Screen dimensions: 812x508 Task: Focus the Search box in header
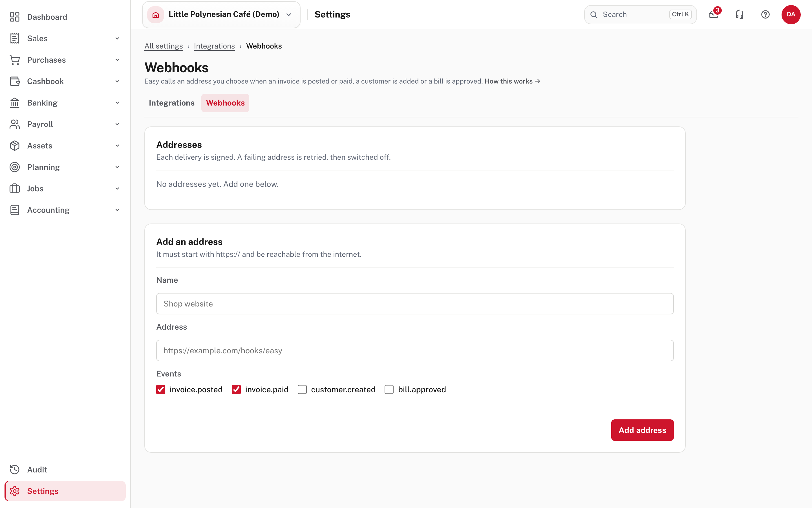coord(640,14)
